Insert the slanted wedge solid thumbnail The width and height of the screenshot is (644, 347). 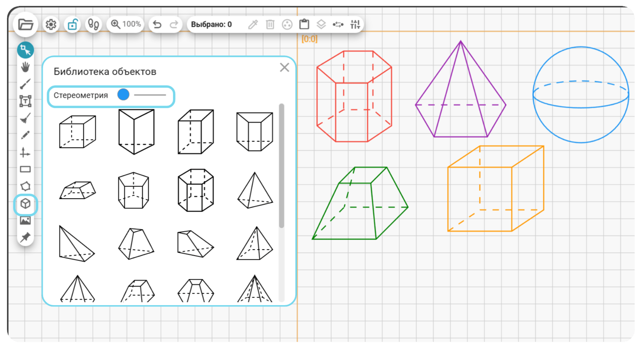195,244
